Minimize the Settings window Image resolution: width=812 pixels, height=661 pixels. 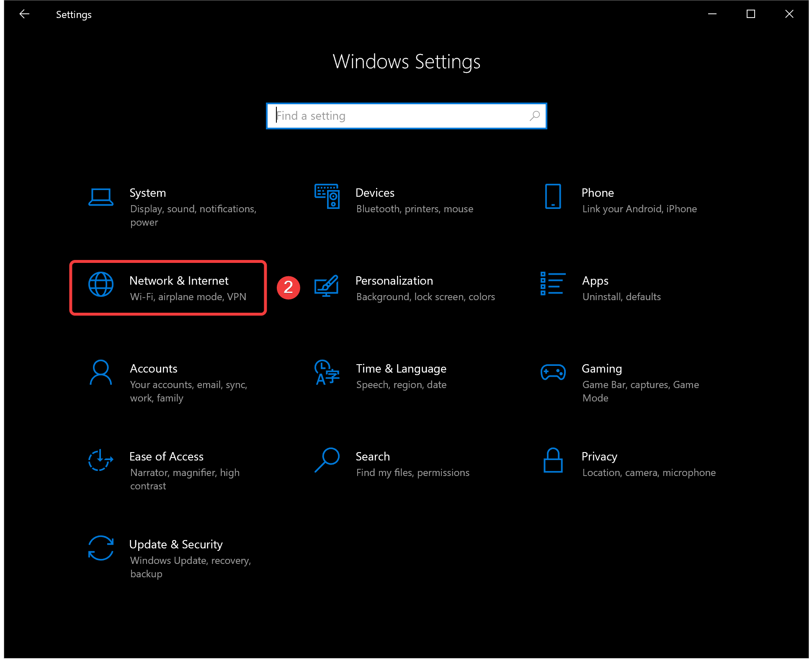712,14
